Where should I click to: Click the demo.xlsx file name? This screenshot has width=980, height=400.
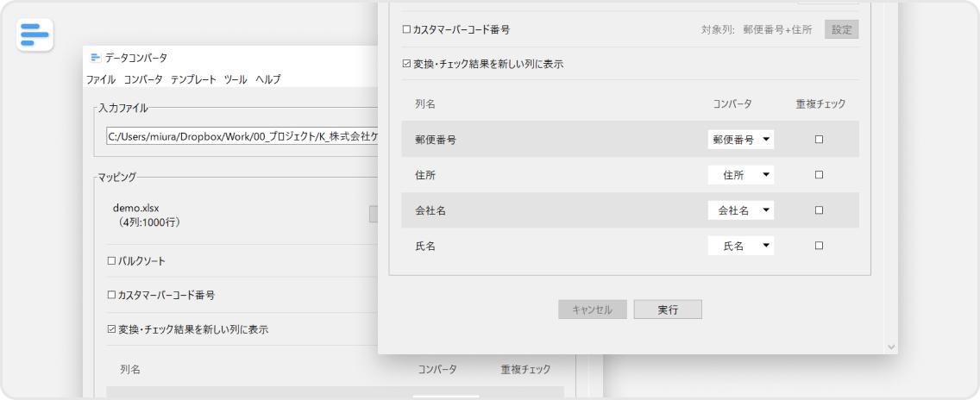137,208
